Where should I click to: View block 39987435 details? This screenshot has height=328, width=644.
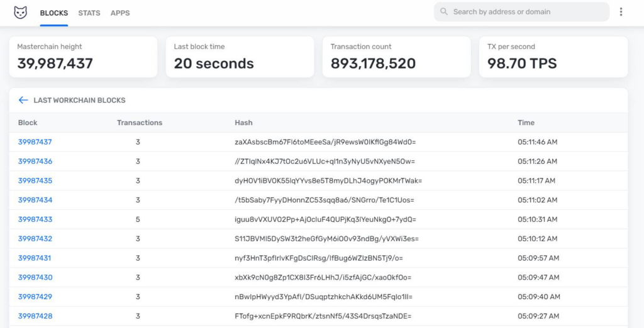pos(35,180)
